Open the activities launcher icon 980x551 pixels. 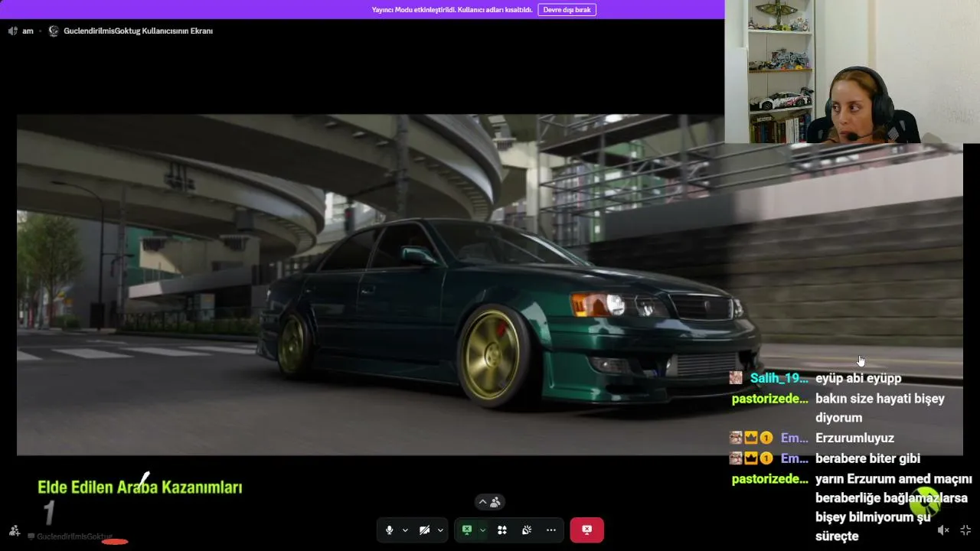[502, 530]
